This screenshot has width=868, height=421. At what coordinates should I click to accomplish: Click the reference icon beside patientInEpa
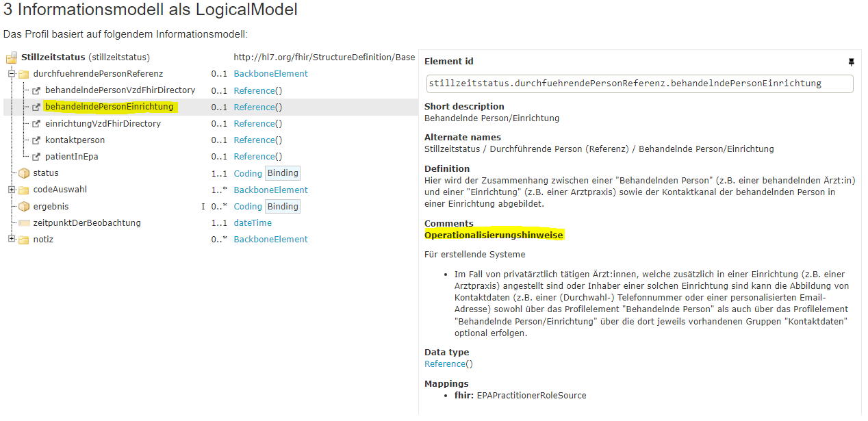point(36,157)
